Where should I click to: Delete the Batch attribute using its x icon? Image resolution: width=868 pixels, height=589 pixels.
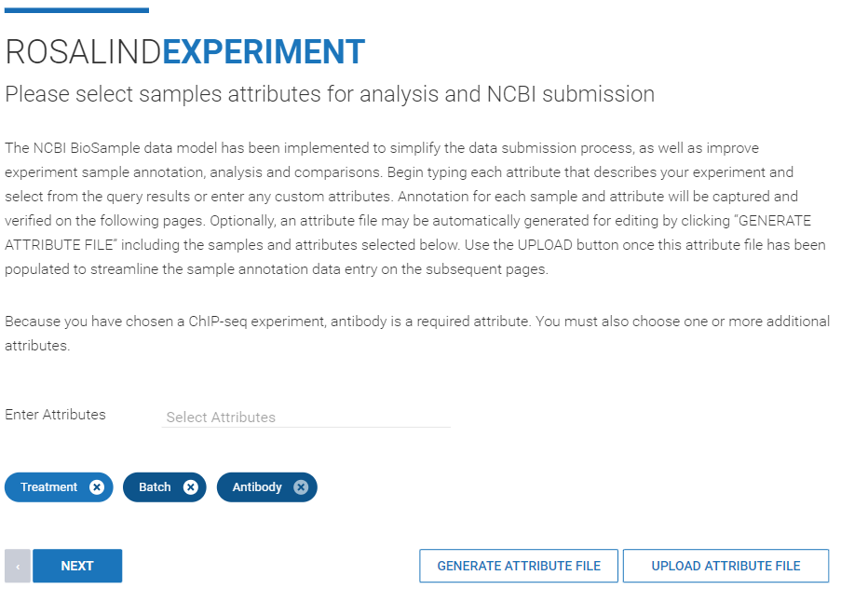[x=191, y=487]
